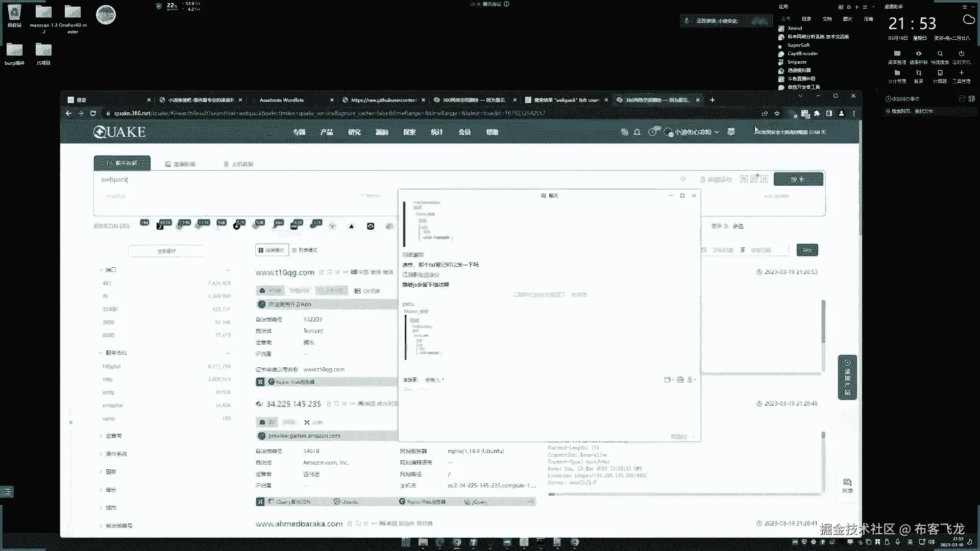Click the 添加产品 floating side button
The image size is (980, 551).
click(847, 377)
